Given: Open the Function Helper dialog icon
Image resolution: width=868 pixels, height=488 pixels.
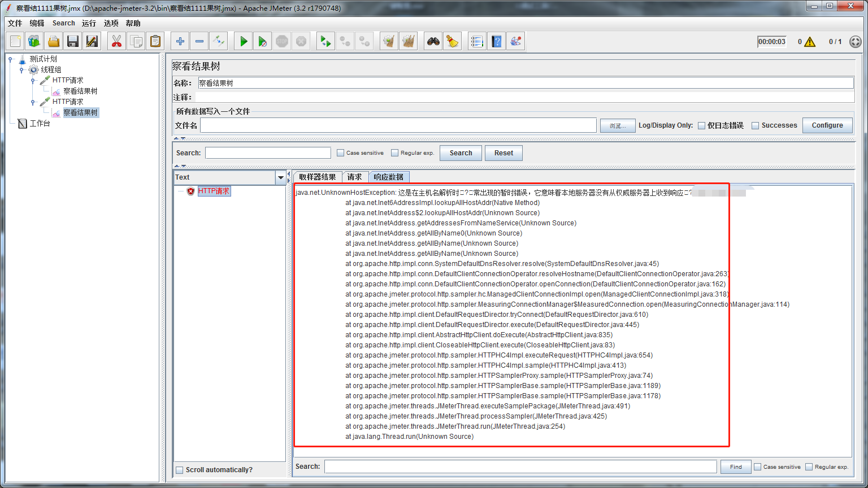Looking at the screenshot, I should 515,41.
